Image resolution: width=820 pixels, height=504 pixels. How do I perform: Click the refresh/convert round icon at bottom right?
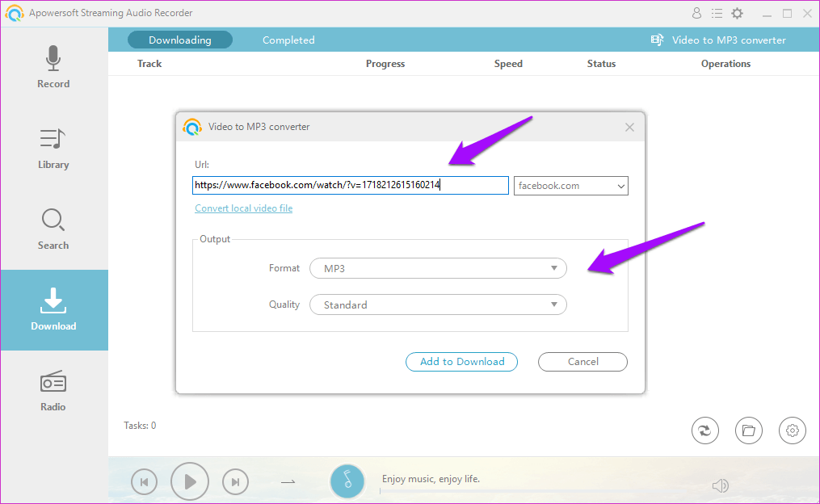point(705,430)
